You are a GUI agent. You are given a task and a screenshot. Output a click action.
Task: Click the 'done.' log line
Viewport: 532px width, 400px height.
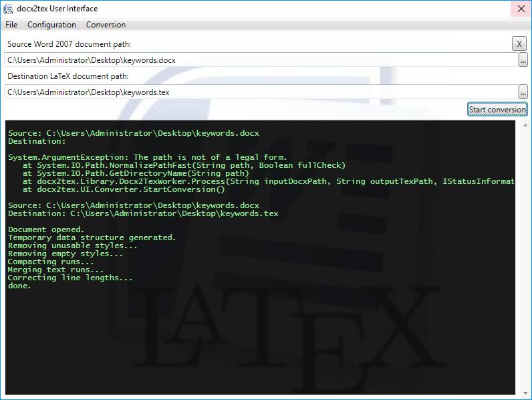point(19,286)
